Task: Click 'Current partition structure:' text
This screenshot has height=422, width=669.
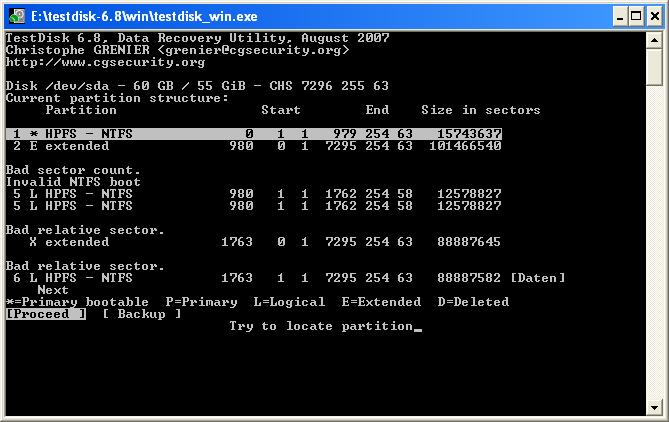Action: point(117,98)
